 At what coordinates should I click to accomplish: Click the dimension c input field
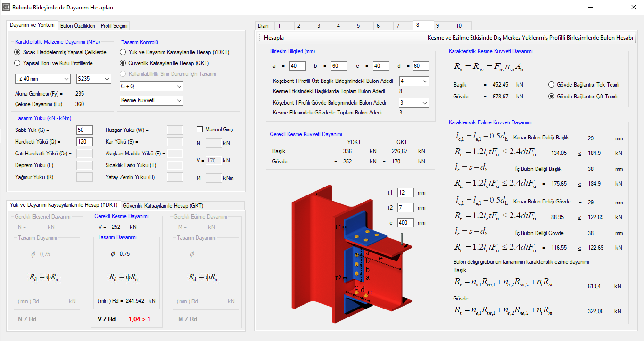(381, 66)
